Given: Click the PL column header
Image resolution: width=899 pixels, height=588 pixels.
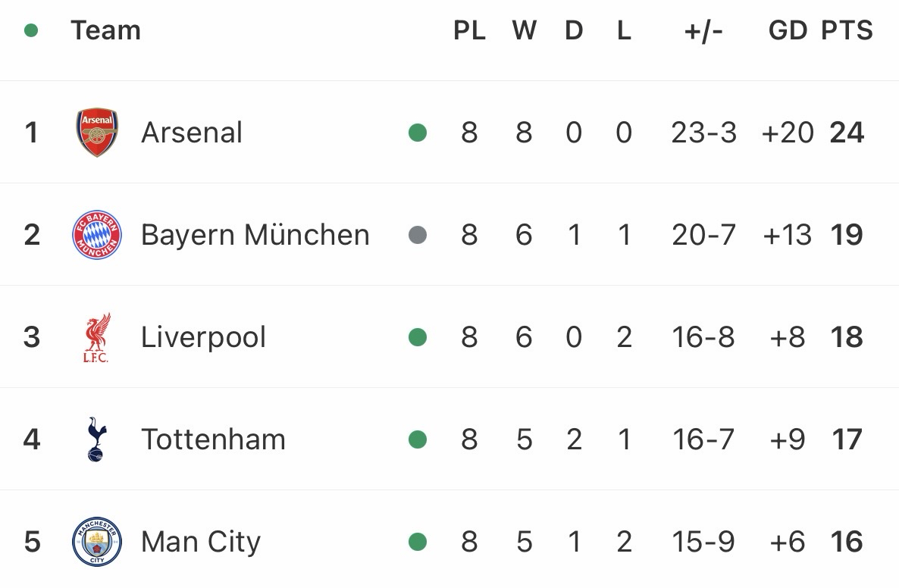Looking at the screenshot, I should point(469,31).
